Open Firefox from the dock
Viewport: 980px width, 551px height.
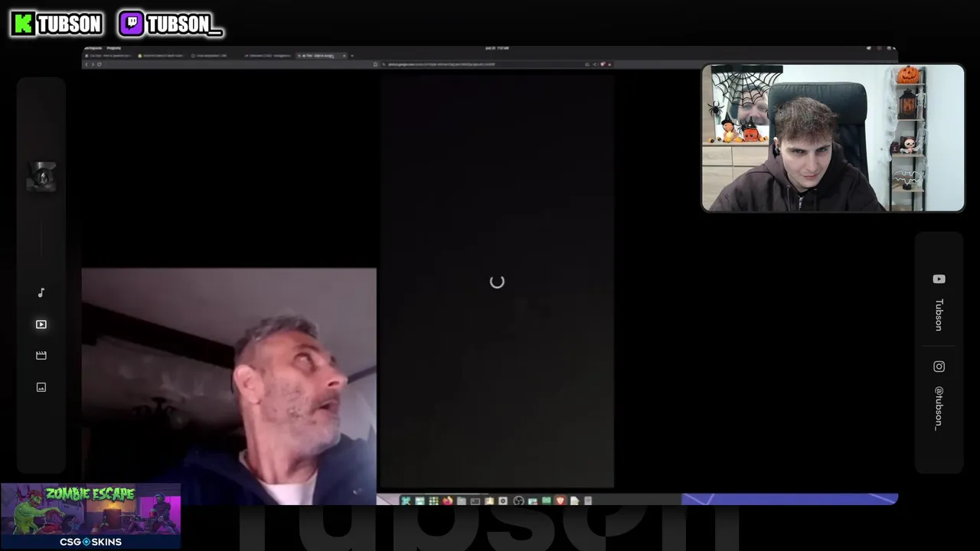(x=448, y=500)
